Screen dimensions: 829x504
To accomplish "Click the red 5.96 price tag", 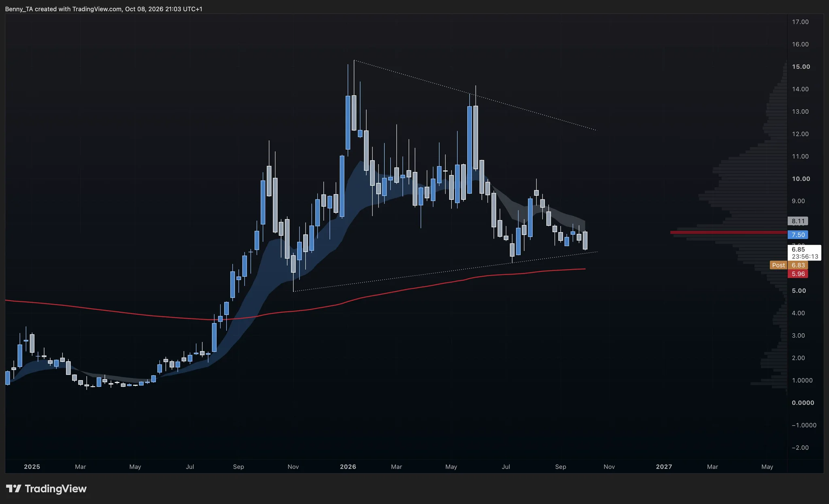I will pyautogui.click(x=798, y=274).
